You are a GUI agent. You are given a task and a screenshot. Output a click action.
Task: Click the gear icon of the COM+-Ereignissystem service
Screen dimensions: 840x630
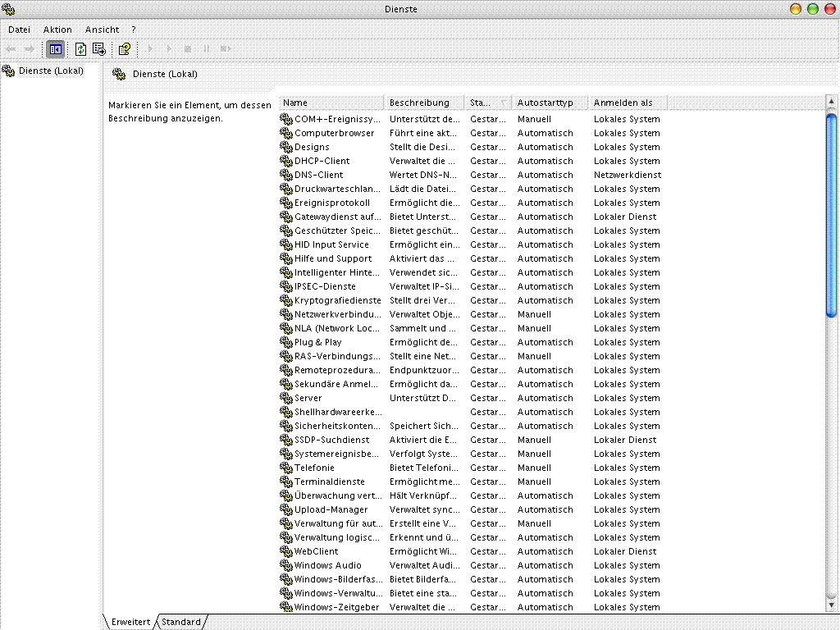[286, 119]
